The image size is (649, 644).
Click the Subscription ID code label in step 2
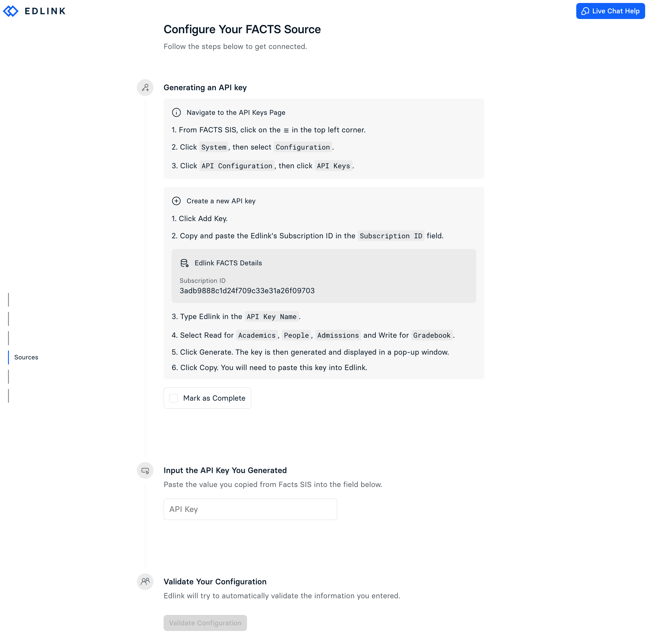[391, 236]
